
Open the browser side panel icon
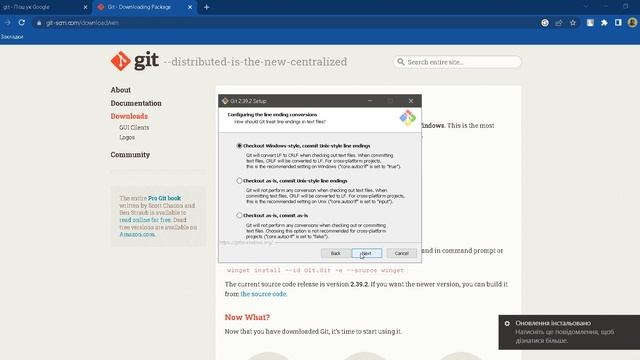pos(618,23)
